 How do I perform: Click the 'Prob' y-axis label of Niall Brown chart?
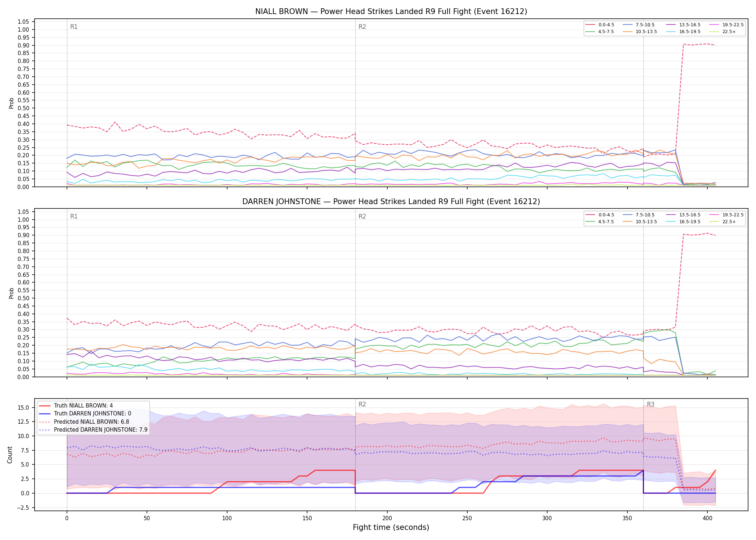pyautogui.click(x=12, y=103)
